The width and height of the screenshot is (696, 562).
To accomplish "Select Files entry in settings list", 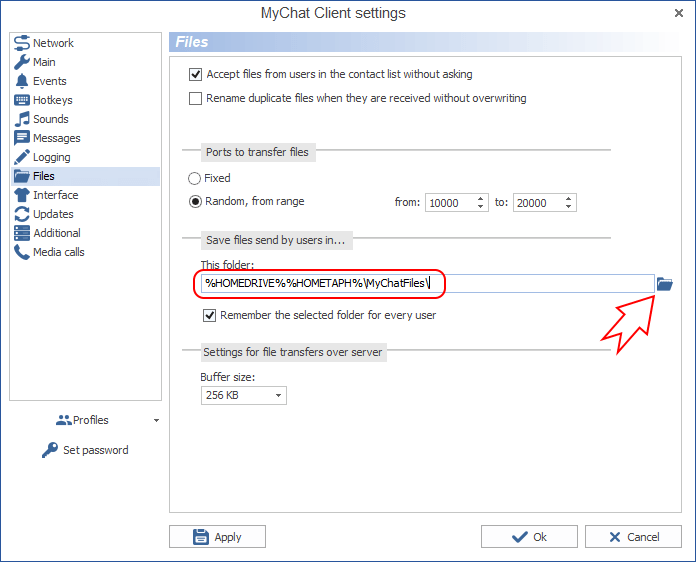I will (85, 176).
